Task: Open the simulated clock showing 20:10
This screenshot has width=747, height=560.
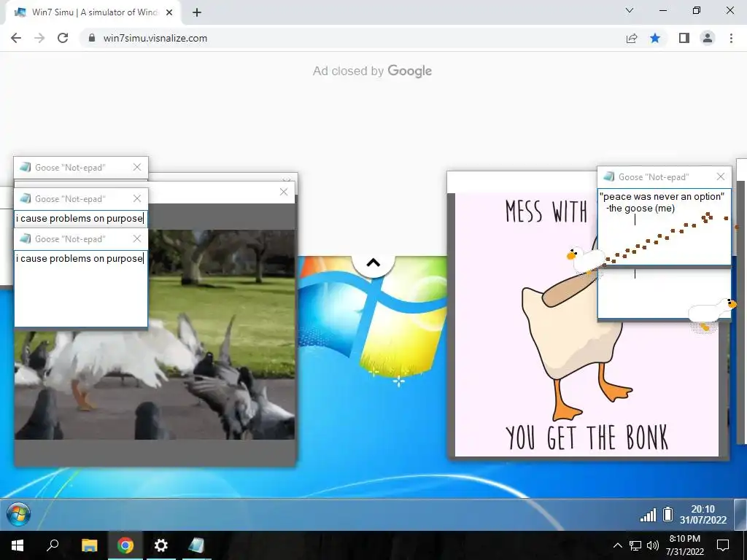Action: click(703, 515)
